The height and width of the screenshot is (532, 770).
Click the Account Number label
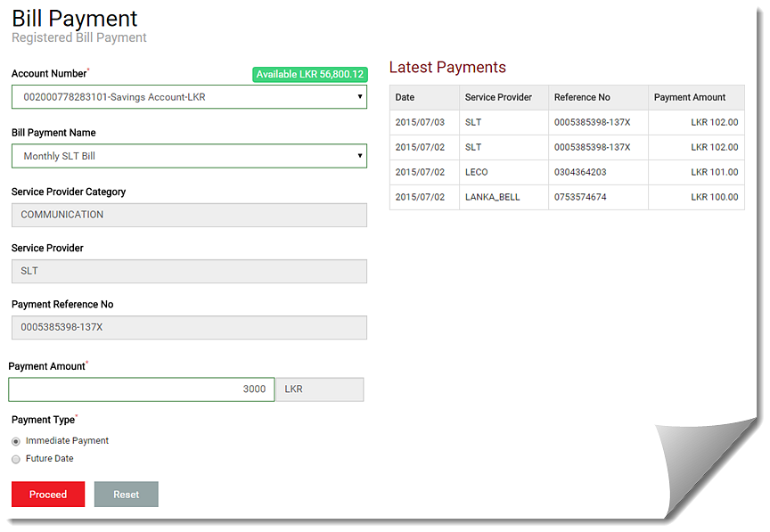pos(49,73)
